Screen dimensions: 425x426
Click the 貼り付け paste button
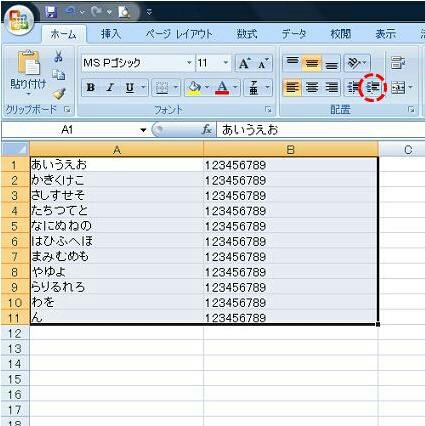point(28,73)
